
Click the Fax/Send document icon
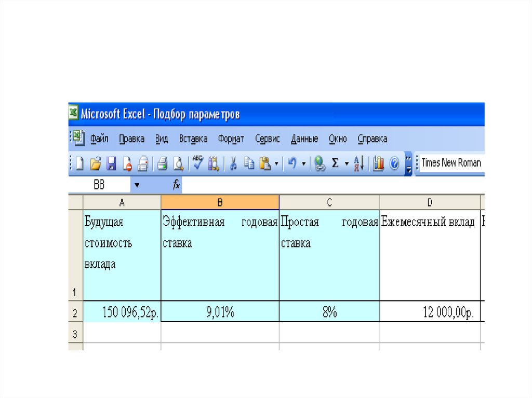(143, 164)
